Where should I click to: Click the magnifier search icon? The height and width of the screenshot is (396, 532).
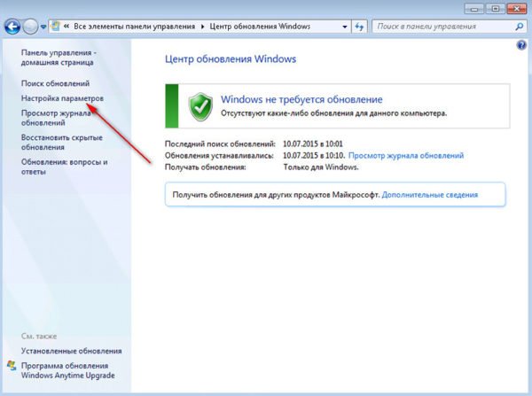coord(519,27)
